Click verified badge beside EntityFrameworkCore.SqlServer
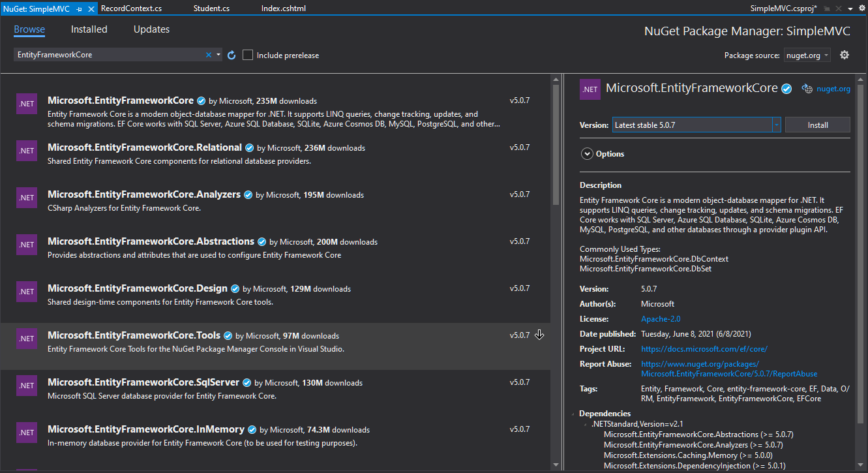The image size is (868, 473). (x=247, y=383)
